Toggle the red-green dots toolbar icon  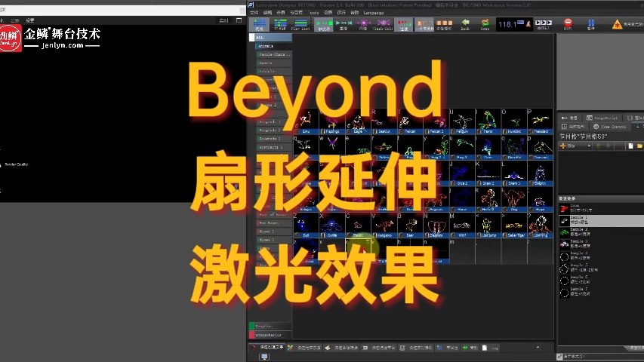tap(404, 25)
